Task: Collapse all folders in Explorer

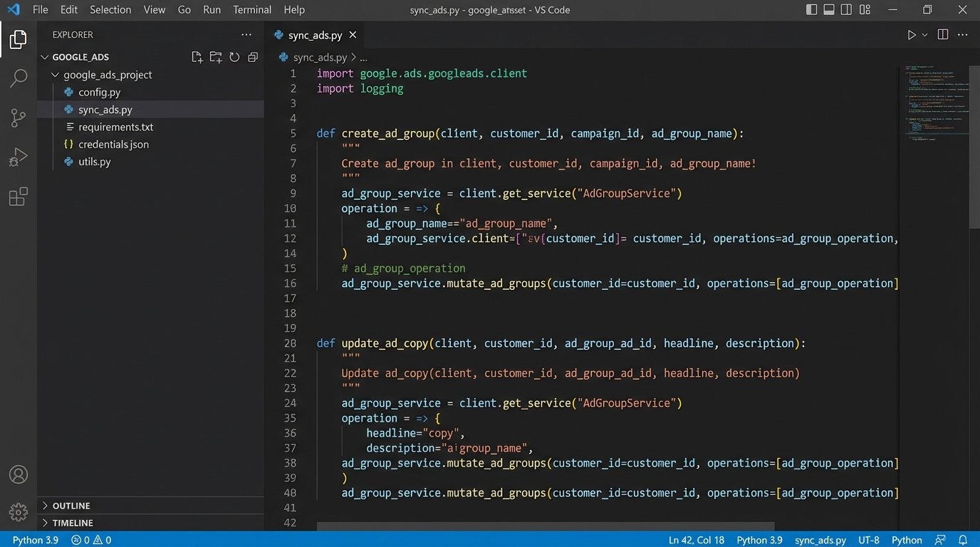Action: [x=253, y=57]
